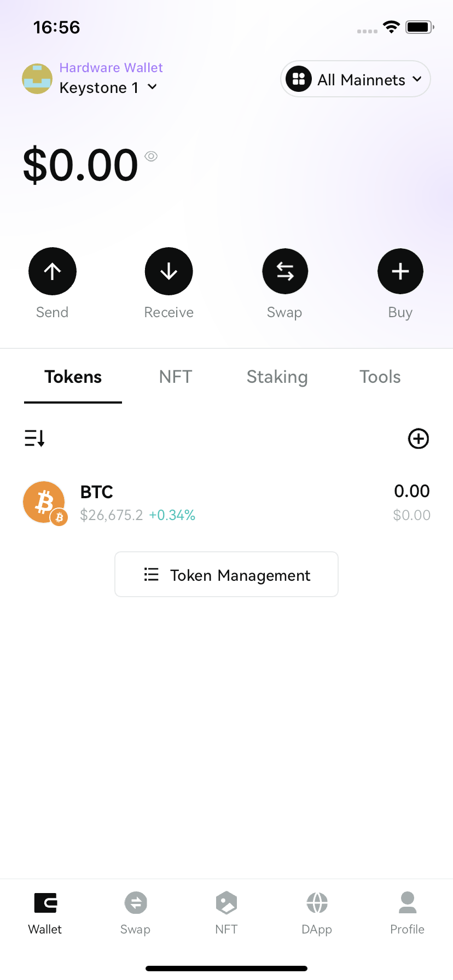
Task: Expand the Keystone 1 wallet selector
Action: click(x=108, y=87)
